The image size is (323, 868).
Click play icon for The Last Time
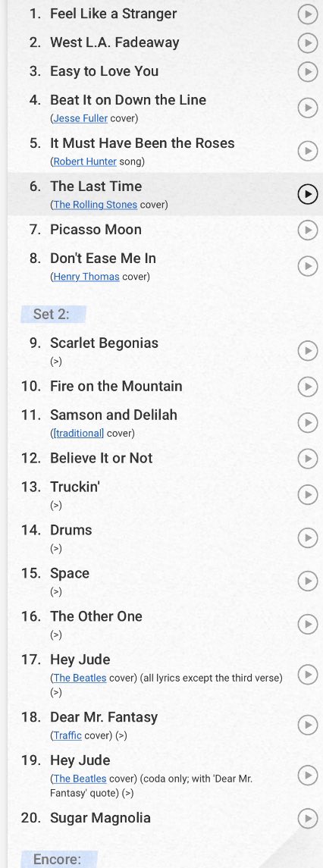click(x=307, y=194)
